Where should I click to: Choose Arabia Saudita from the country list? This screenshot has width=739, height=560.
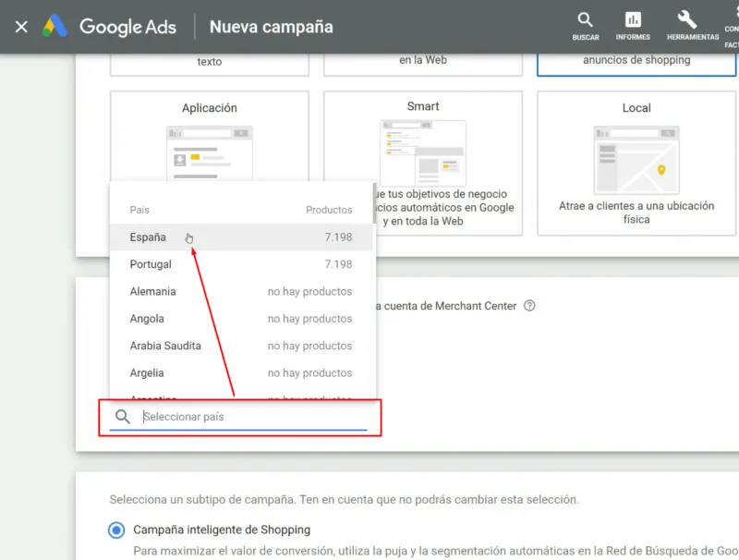click(x=241, y=346)
